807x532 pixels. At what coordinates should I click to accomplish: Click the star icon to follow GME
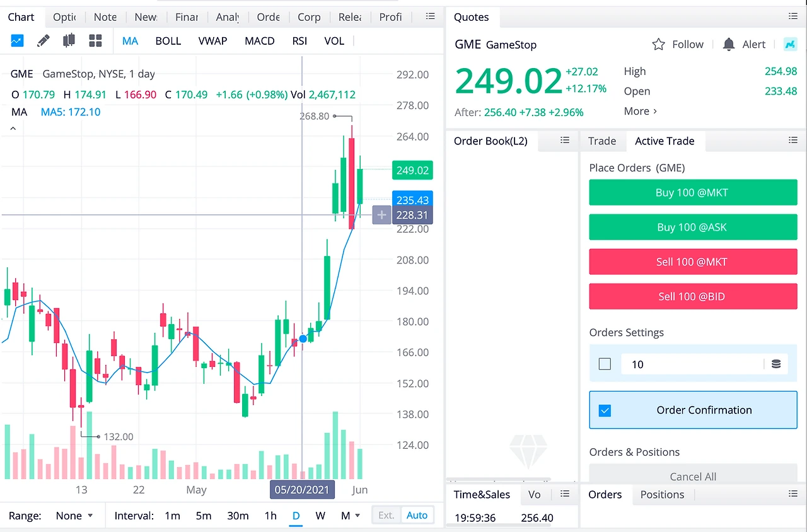pos(659,44)
